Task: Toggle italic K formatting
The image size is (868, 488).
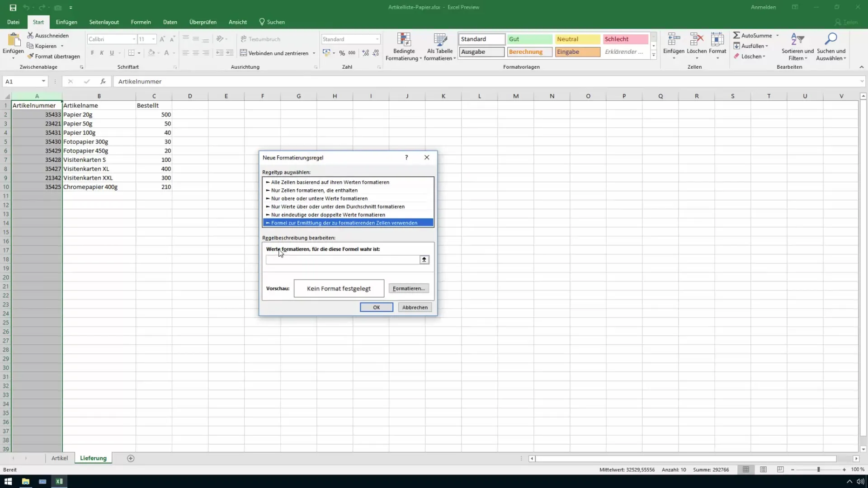Action: pyautogui.click(x=102, y=53)
